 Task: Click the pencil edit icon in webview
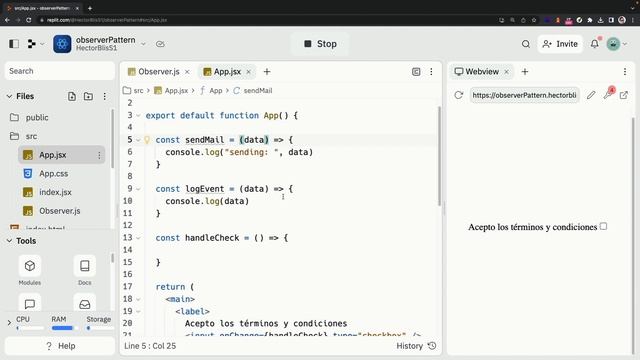click(x=591, y=95)
